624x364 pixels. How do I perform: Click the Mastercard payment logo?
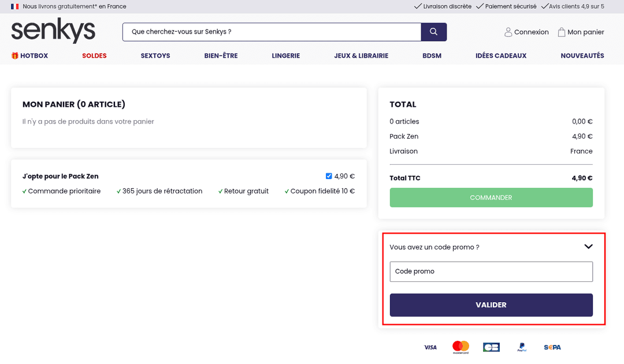click(461, 347)
